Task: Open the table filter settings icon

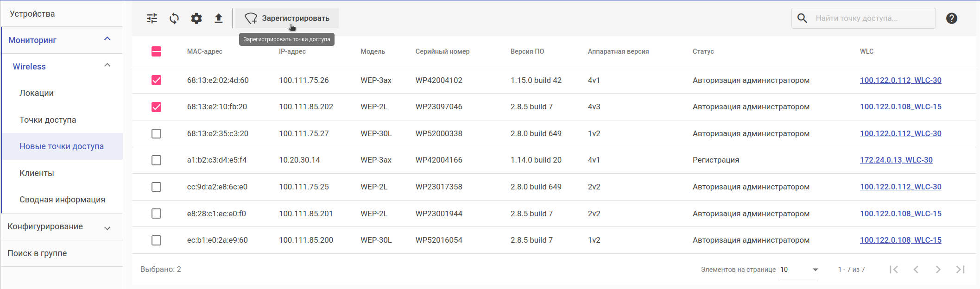Action: tap(152, 19)
